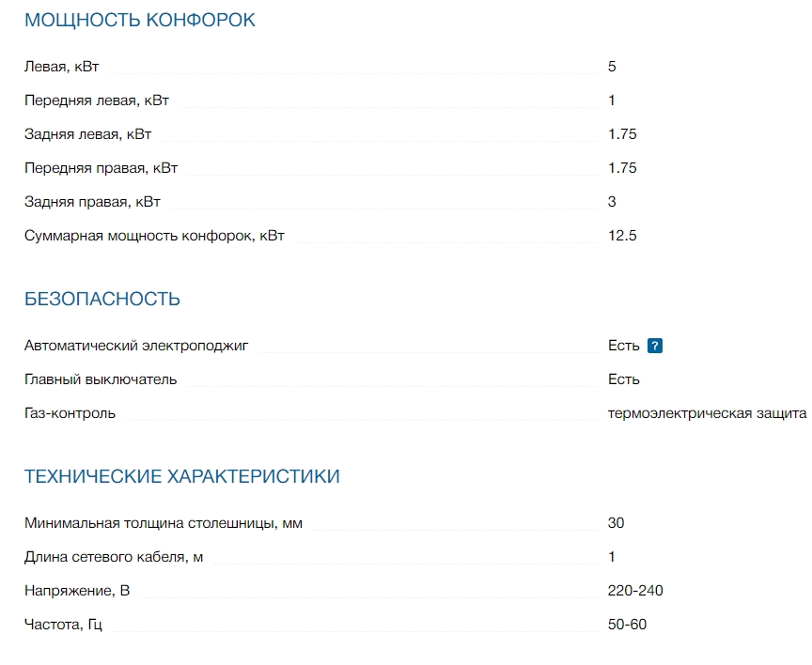Select the "Главный выключатель" label
812x665 pixels.
[x=101, y=379]
